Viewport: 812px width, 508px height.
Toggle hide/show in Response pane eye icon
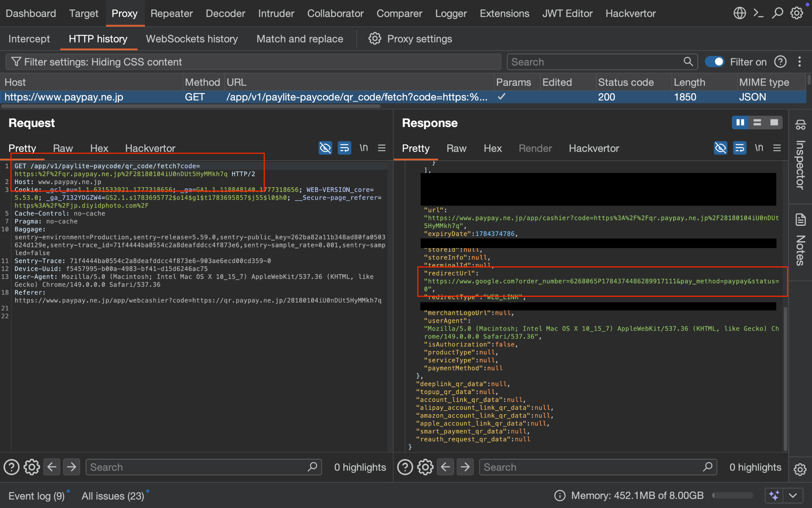click(720, 148)
